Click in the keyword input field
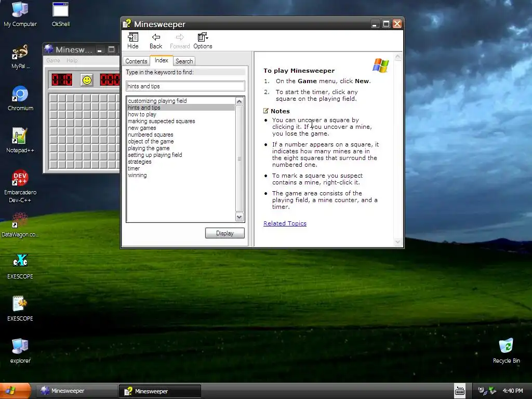This screenshot has height=399, width=532. [185, 86]
